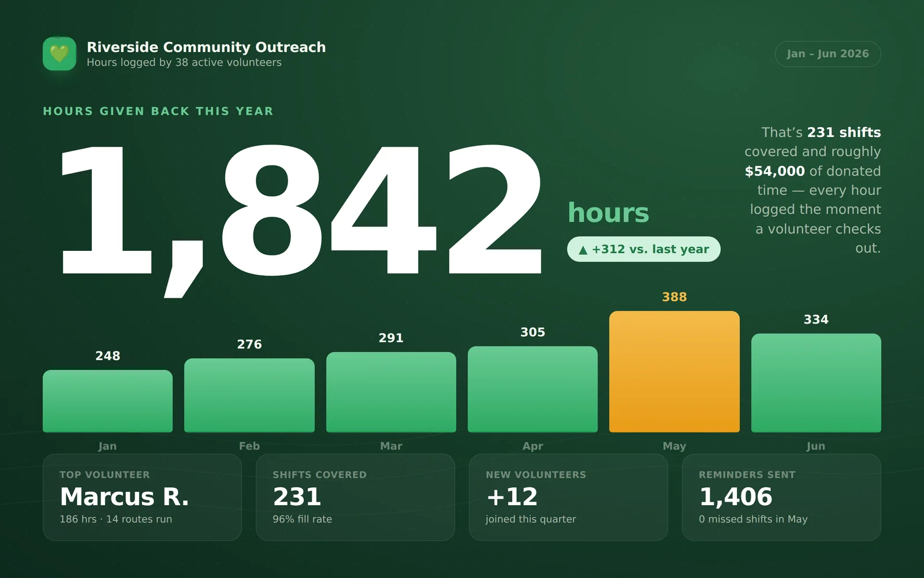Select the February bar showing 276

tap(249, 395)
